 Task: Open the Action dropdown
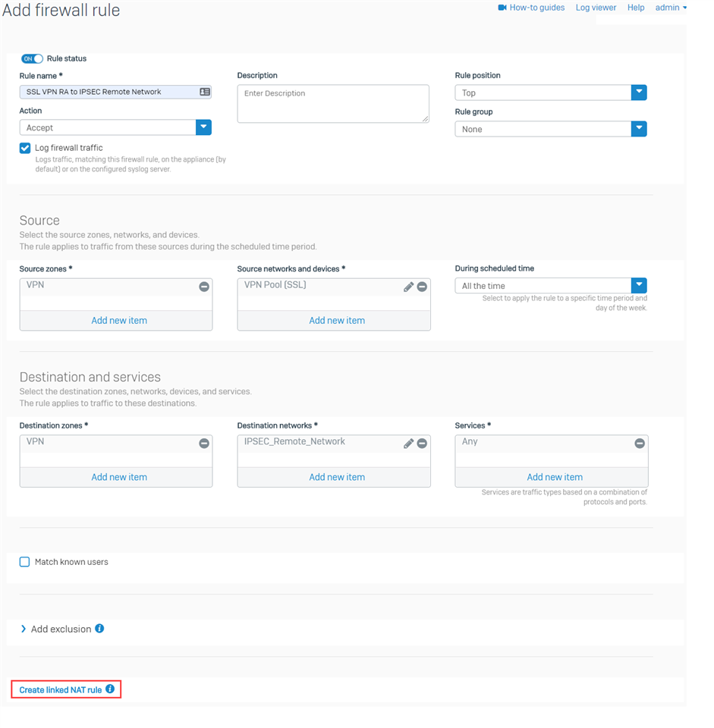coord(203,127)
